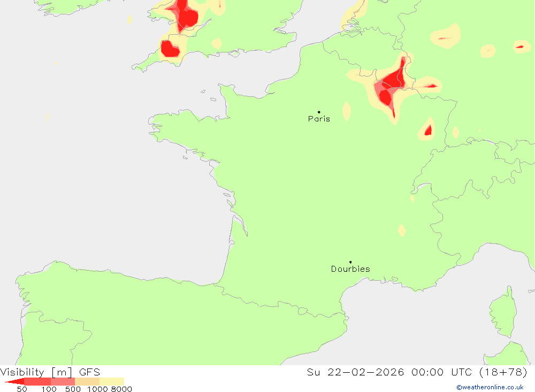Select the 1000-8000 pale yellow legend swatch
This screenshot has width=535, height=392.
pyautogui.click(x=112, y=381)
